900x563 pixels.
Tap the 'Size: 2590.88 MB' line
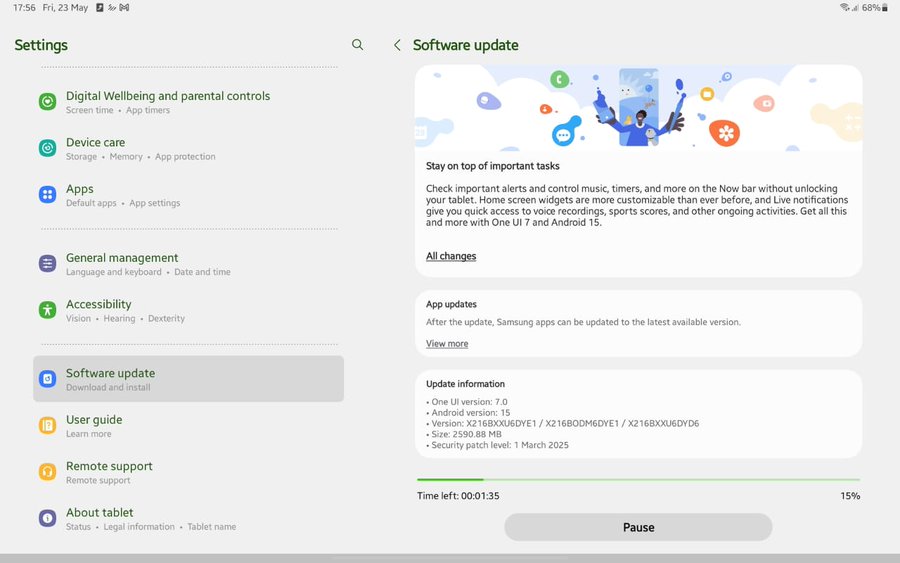pyautogui.click(x=465, y=434)
